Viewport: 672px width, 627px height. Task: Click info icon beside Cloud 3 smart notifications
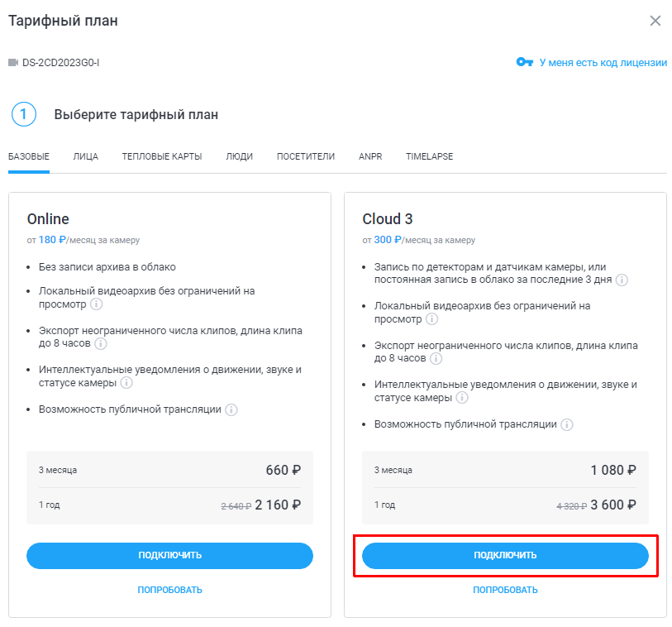point(462,398)
